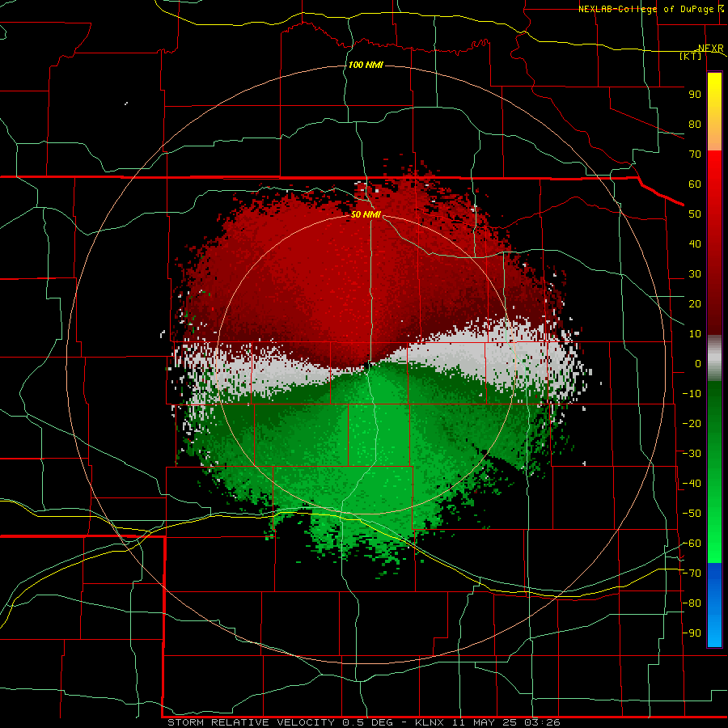The height and width of the screenshot is (728, 728).
Task: Click the -40 value on the velocity scale
Action: [x=692, y=484]
